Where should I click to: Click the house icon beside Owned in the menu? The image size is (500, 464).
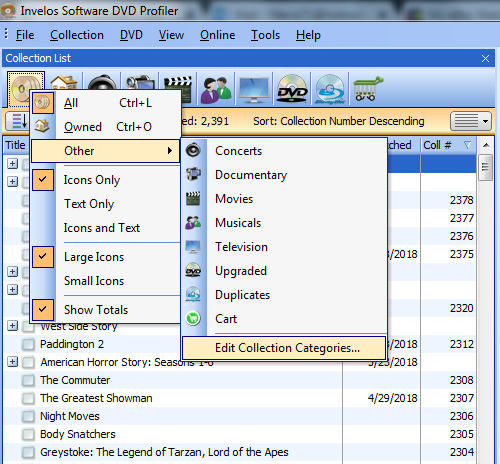point(43,126)
